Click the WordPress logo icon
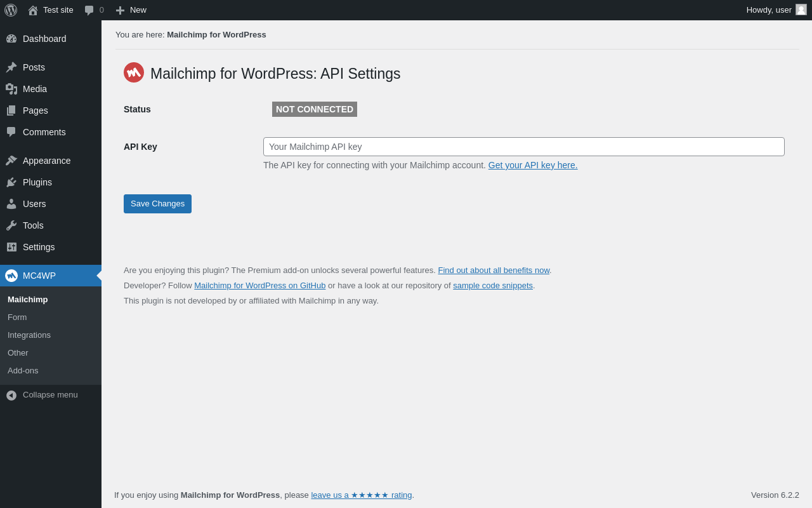Screen dimensions: 812x508 click(11, 10)
